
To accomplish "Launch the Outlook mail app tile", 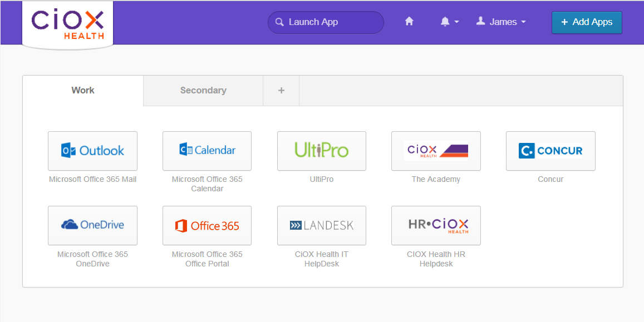I will point(92,151).
